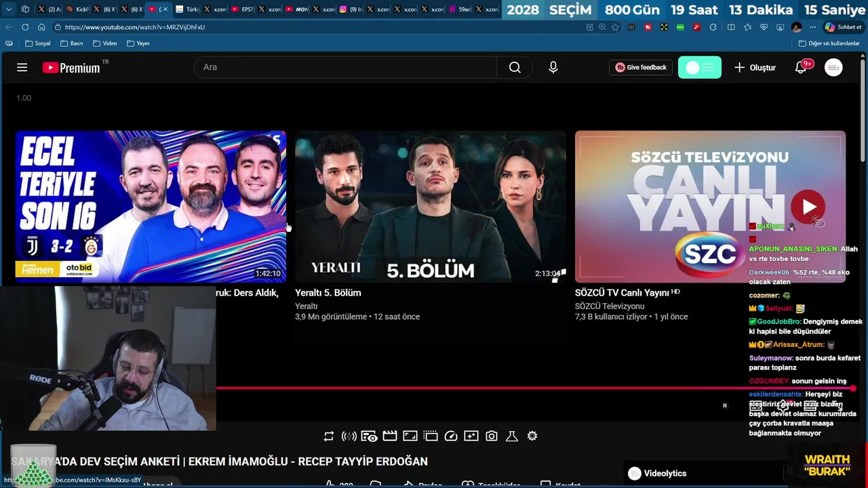Click the sparkle video filters icon
The width and height of the screenshot is (868, 488).
[471, 436]
